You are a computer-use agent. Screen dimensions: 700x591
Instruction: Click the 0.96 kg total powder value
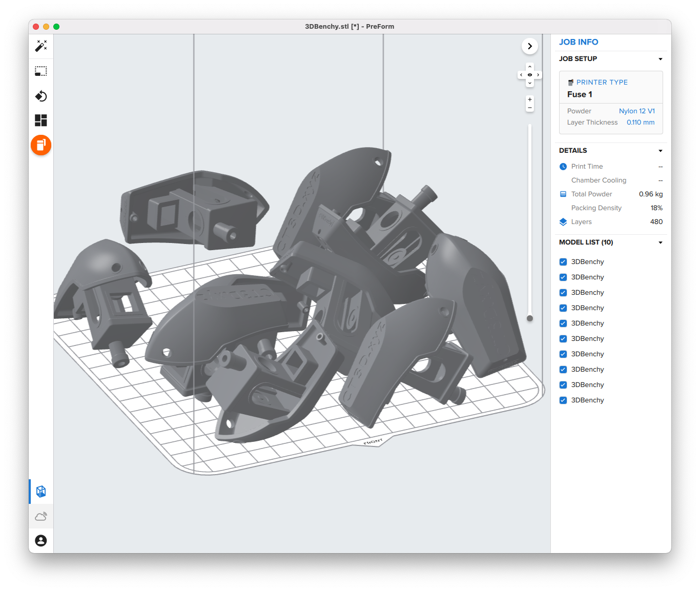pyautogui.click(x=651, y=194)
